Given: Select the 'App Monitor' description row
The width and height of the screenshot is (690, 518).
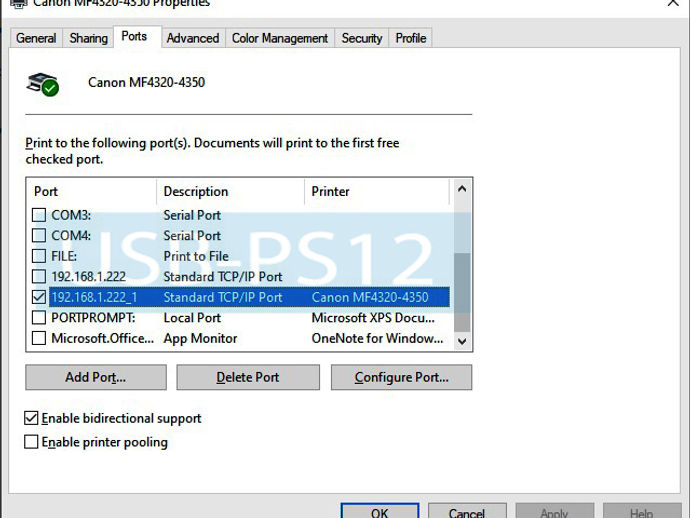Looking at the screenshot, I should click(x=200, y=338).
